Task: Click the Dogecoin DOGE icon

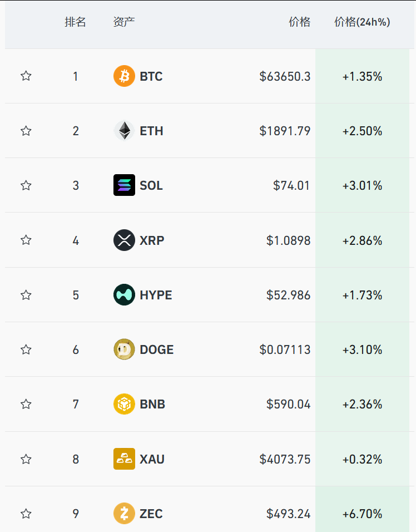Action: 124,349
